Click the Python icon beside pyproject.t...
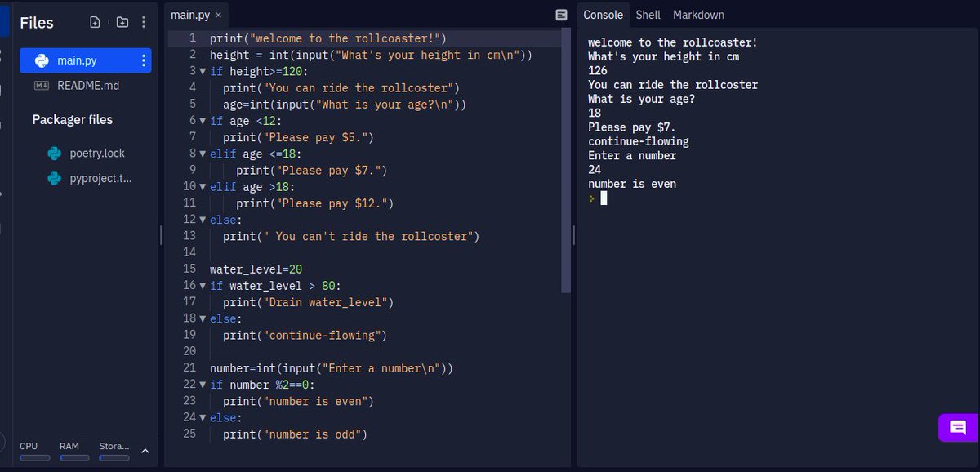The image size is (980, 472). coord(55,178)
